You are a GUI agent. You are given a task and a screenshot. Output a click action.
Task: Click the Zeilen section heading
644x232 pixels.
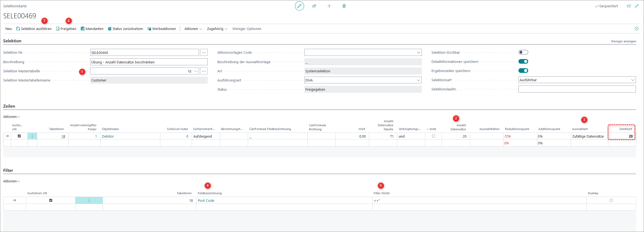click(x=9, y=106)
